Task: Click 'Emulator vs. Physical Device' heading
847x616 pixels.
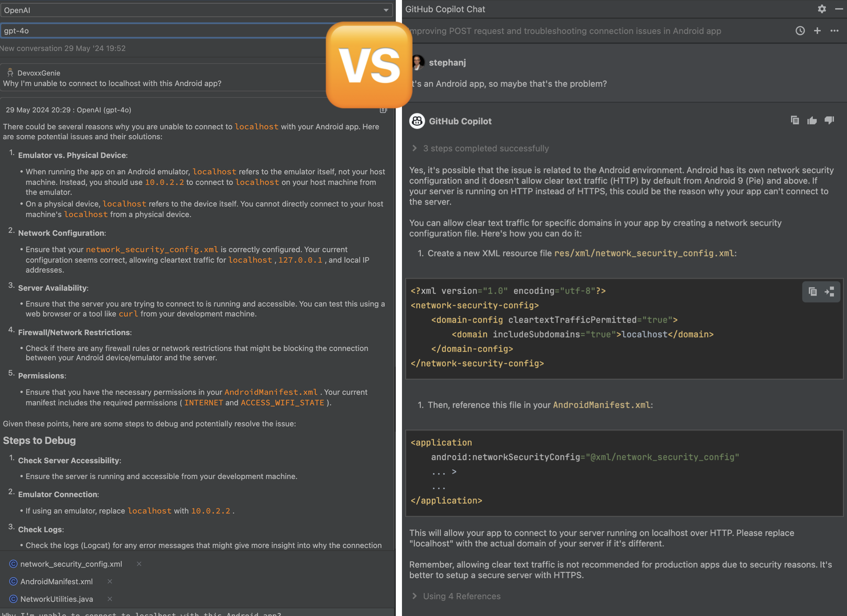Action: click(72, 155)
